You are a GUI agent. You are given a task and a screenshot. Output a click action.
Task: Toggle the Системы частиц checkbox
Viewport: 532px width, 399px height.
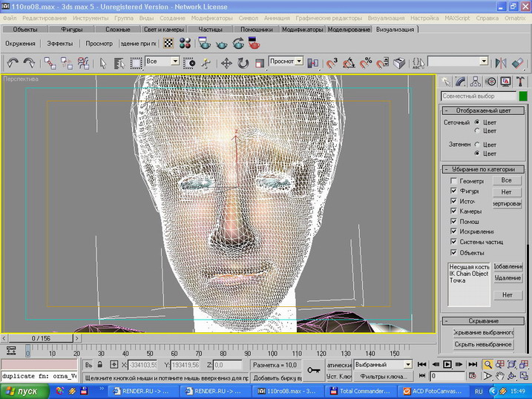coord(454,242)
